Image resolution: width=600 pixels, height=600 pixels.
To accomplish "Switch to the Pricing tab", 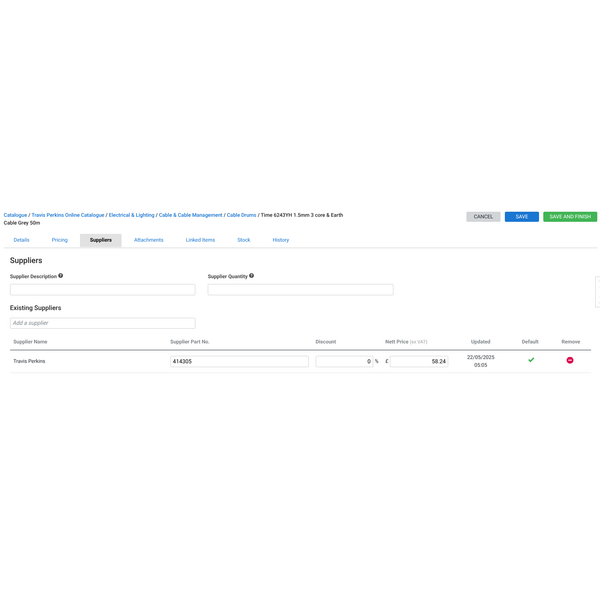I will click(x=60, y=240).
